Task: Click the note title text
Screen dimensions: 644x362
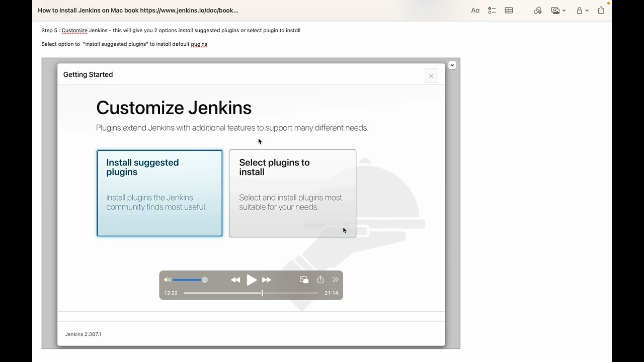Action: [138, 10]
